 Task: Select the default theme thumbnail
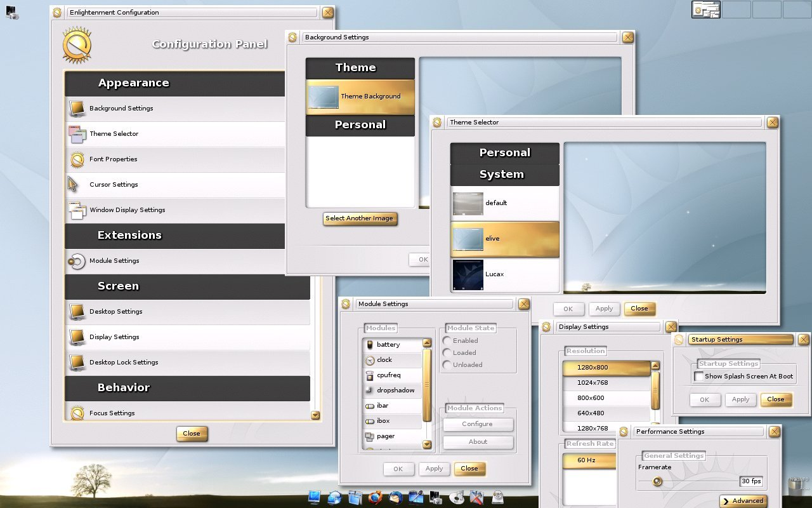coord(468,203)
